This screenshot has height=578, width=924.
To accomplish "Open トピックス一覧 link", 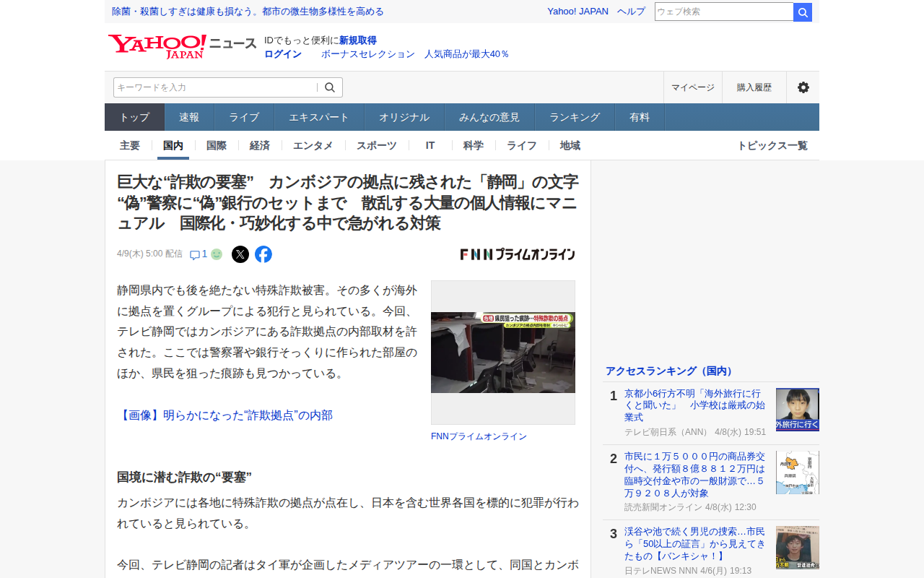I will 772,145.
